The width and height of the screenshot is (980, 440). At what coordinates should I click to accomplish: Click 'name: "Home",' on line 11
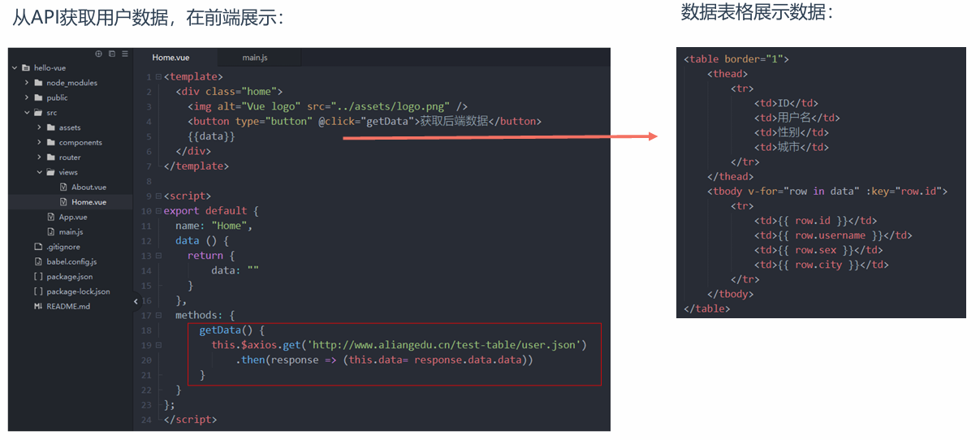click(214, 226)
